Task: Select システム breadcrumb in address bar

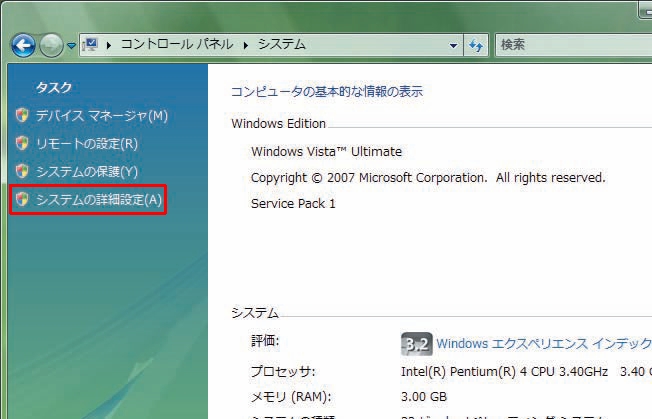Action: 282,44
